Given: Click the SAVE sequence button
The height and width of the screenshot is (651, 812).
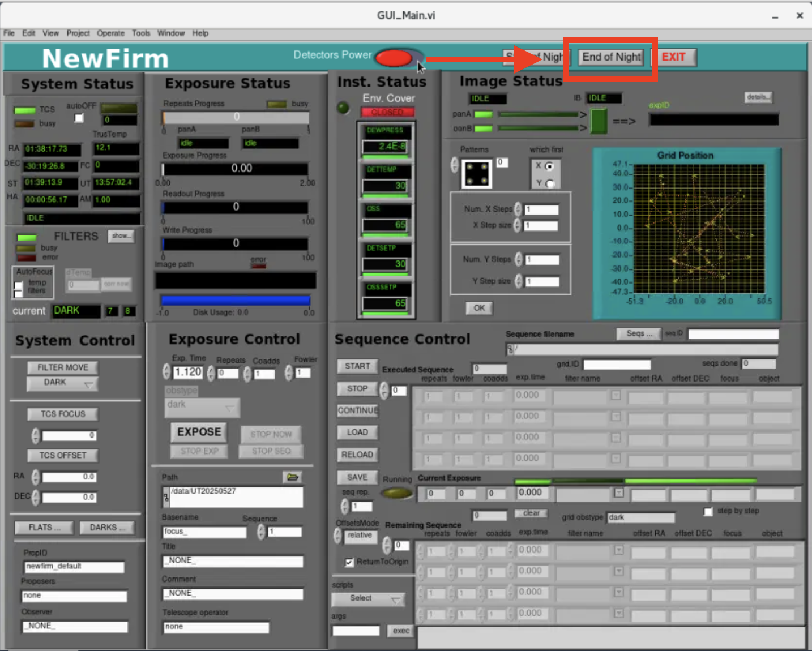Looking at the screenshot, I should pyautogui.click(x=357, y=477).
